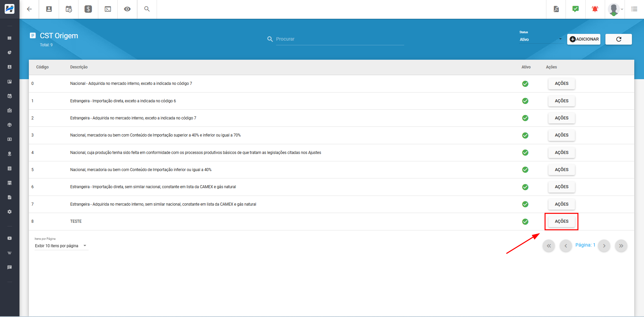Open the server stack icon in sidebar
The image size is (644, 317).
9,183
